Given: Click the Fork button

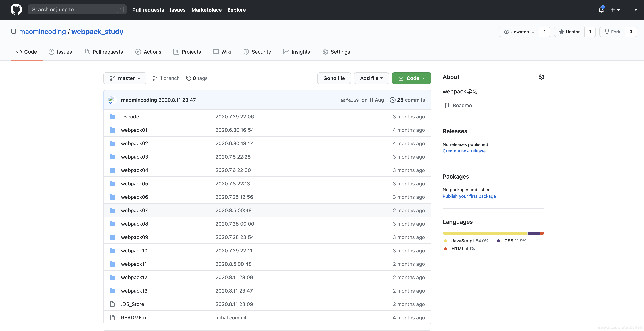Looking at the screenshot, I should (612, 32).
